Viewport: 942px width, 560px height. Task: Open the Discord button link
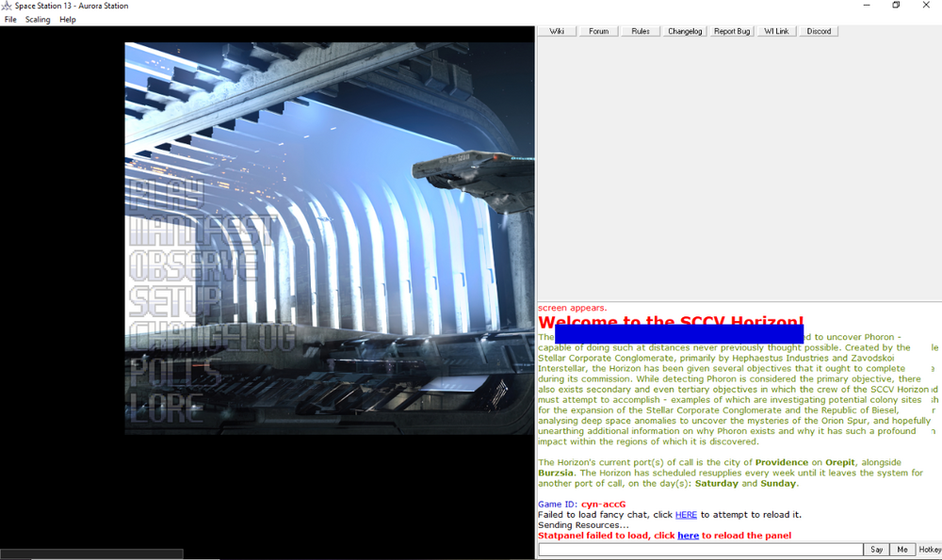(x=819, y=31)
